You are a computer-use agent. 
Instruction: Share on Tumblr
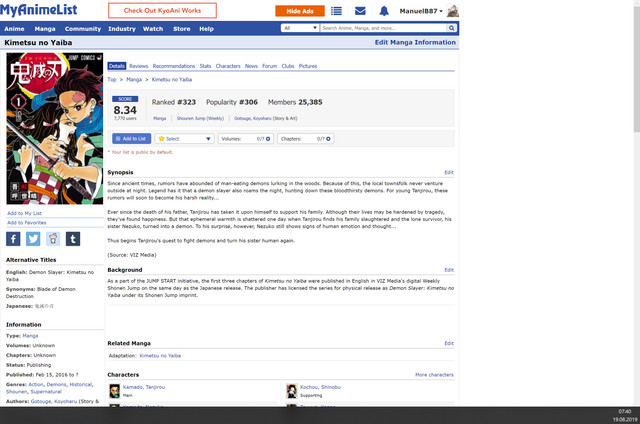click(x=72, y=239)
